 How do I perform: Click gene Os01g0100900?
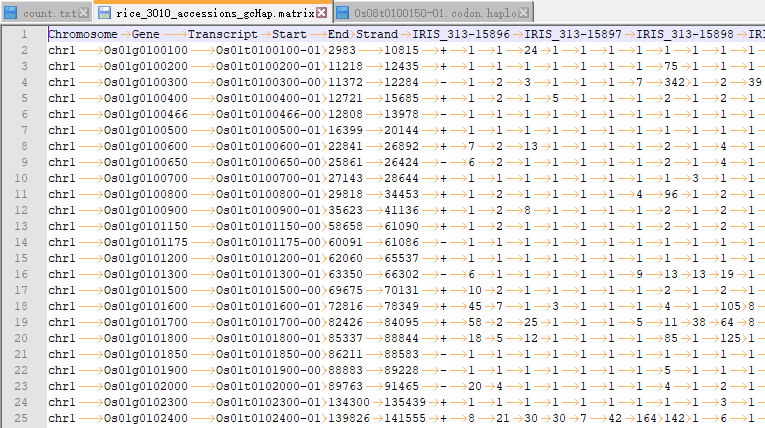click(145, 210)
